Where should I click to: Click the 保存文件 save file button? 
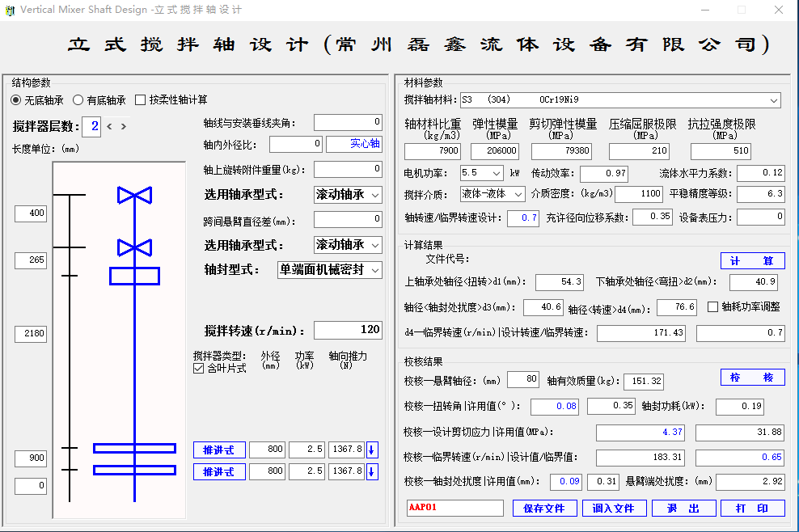544,508
